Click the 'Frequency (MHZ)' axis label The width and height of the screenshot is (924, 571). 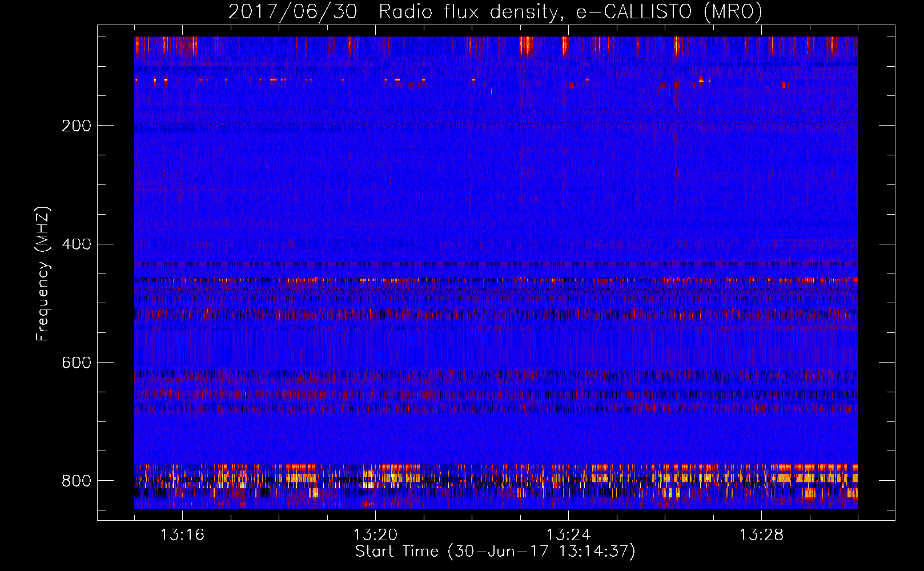point(43,274)
